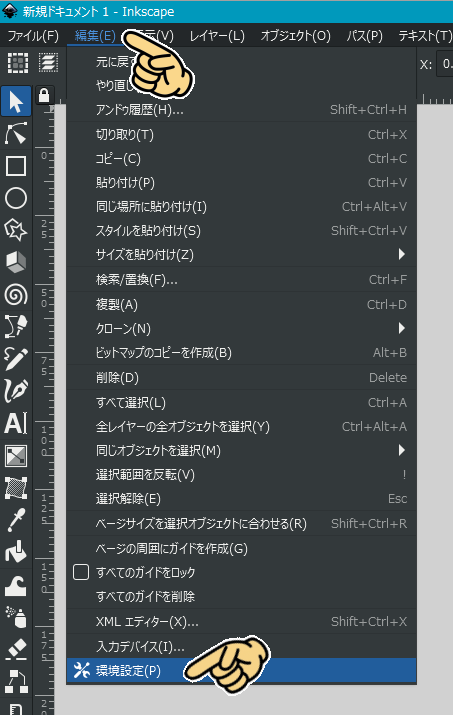
Task: Open 環境設定(P) preferences entry
Action: point(242,670)
